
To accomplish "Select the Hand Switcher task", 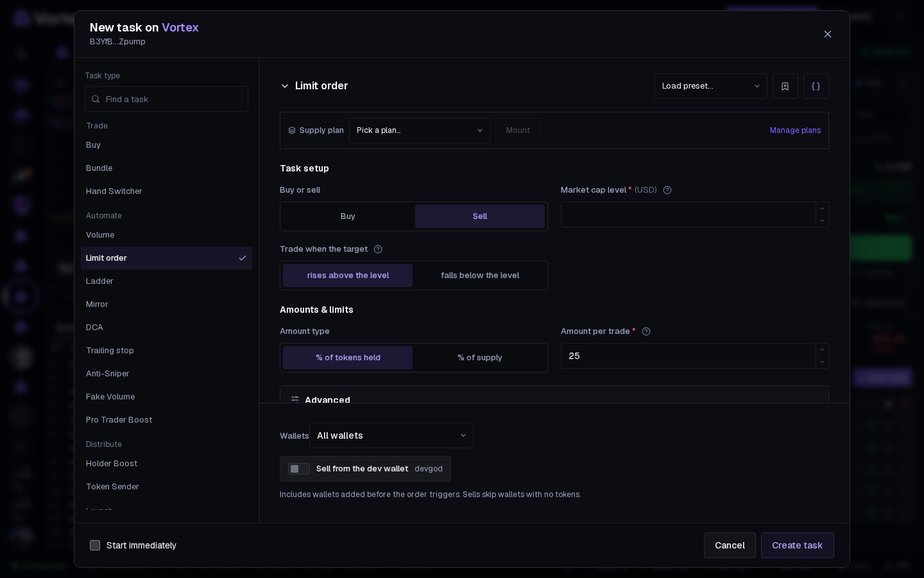I will click(x=166, y=191).
